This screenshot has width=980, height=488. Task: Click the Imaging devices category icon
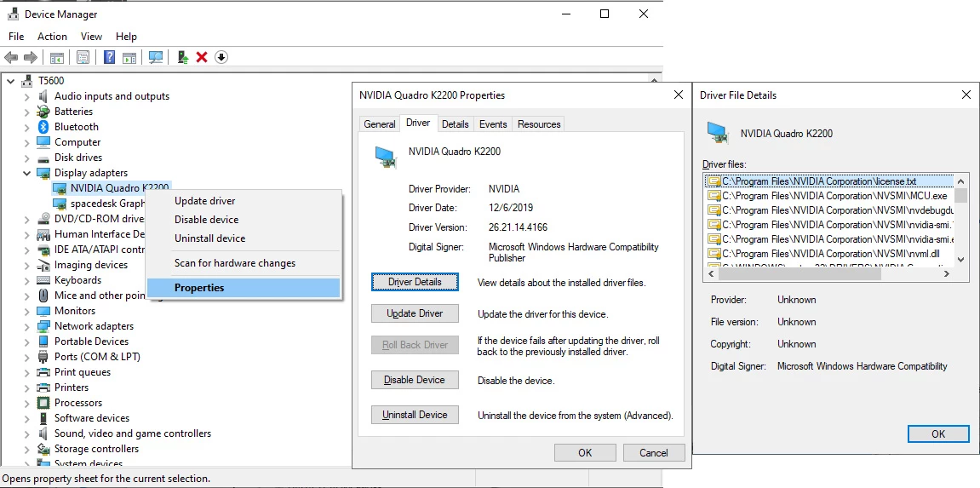point(43,265)
